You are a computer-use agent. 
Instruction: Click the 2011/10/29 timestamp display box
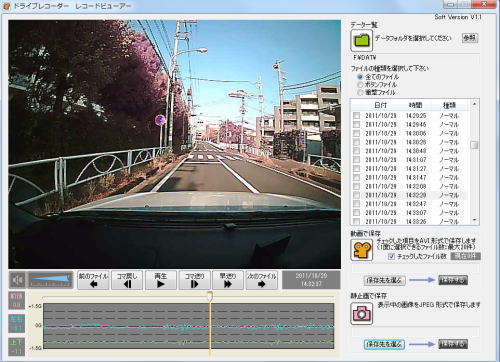(311, 280)
